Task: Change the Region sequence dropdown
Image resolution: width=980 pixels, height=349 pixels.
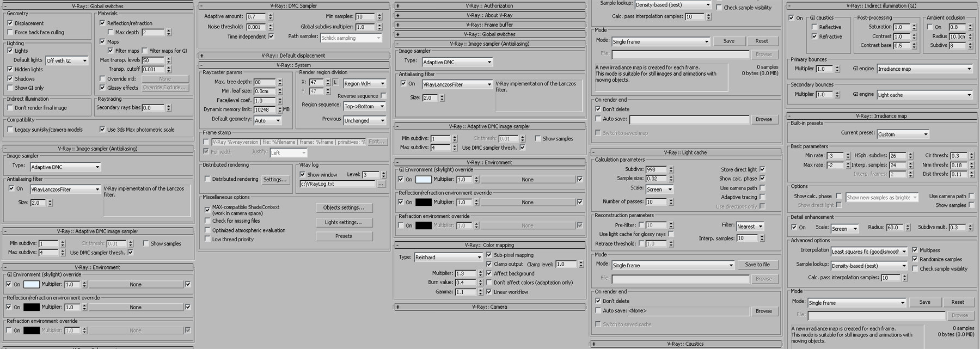Action: click(x=364, y=106)
